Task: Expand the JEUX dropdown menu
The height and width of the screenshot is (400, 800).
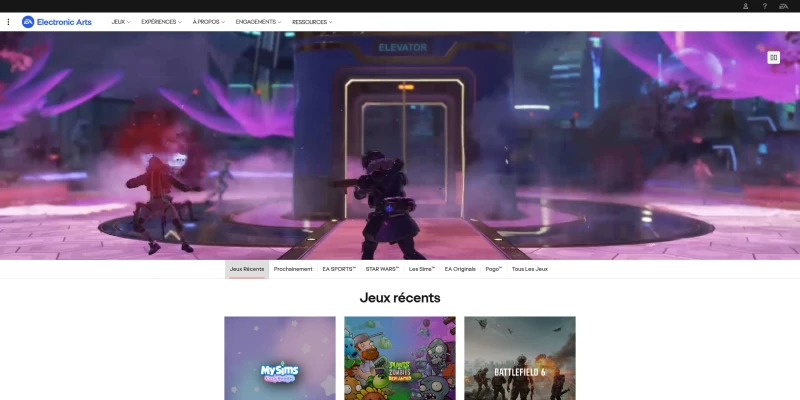Action: tap(121, 22)
